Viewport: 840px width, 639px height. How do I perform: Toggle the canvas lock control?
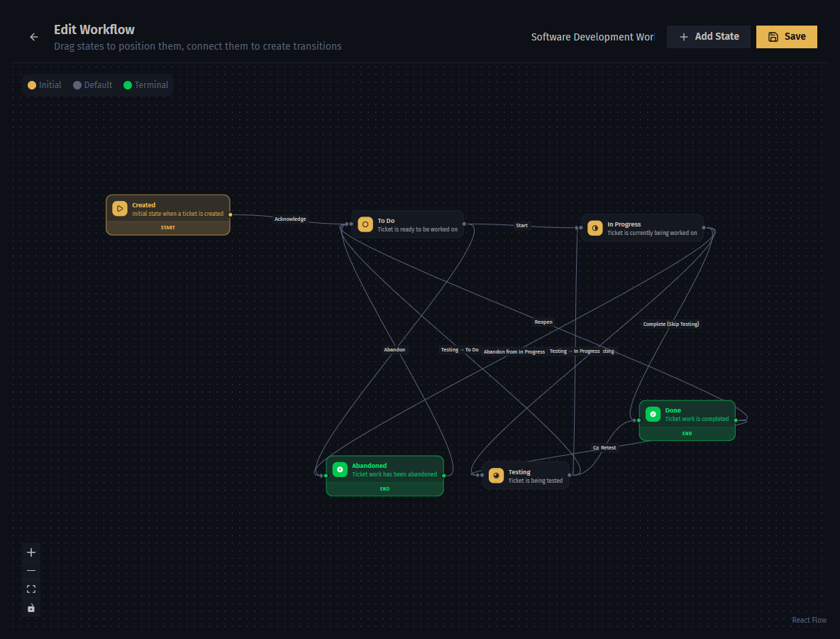[31, 608]
